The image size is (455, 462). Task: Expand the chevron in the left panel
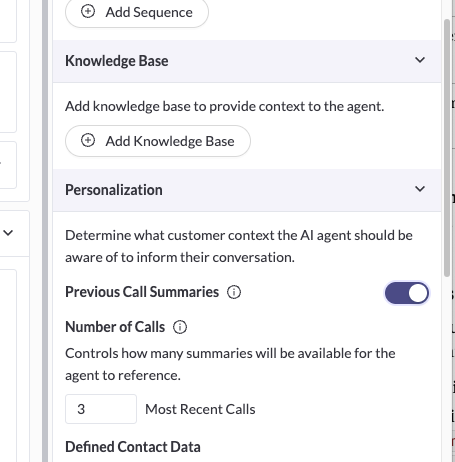[x=8, y=233]
